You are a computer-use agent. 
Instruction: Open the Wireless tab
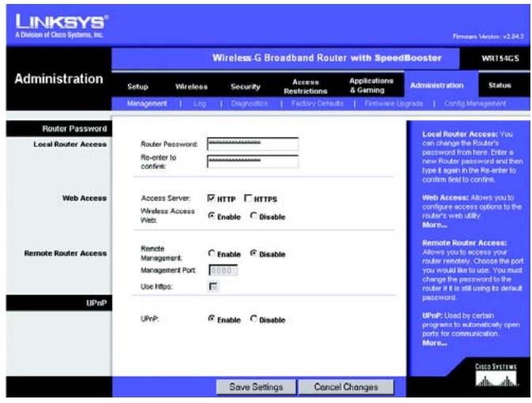(191, 86)
